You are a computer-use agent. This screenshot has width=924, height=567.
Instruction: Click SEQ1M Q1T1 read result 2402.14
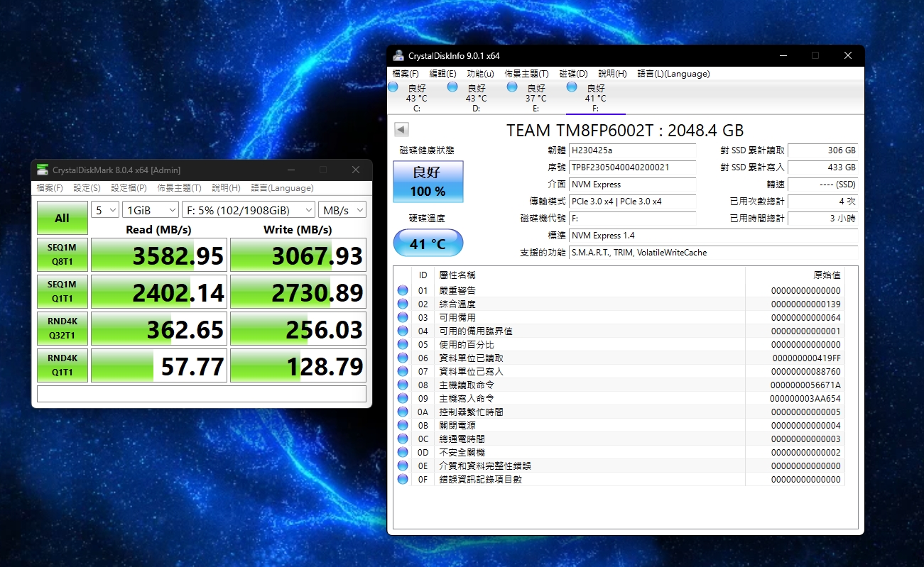(159, 292)
